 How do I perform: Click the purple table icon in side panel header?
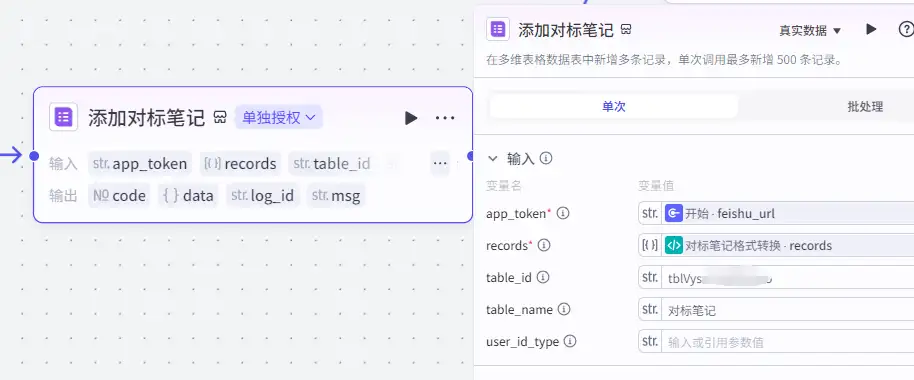tap(498, 29)
